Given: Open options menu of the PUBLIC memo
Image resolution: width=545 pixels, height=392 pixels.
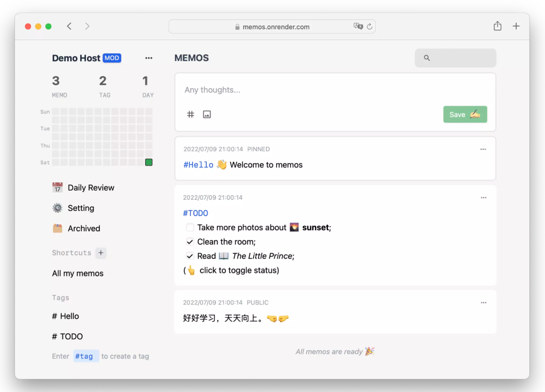Looking at the screenshot, I should [x=483, y=303].
